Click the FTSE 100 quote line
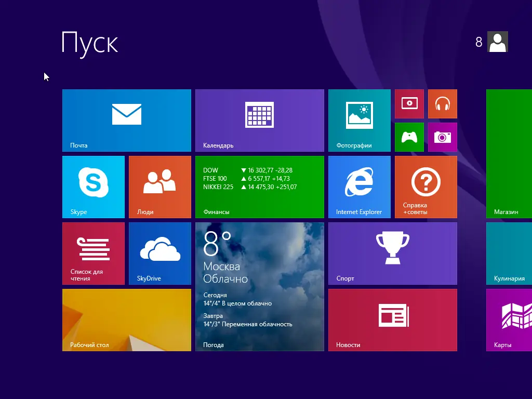This screenshot has width=532, height=399. pos(246,179)
